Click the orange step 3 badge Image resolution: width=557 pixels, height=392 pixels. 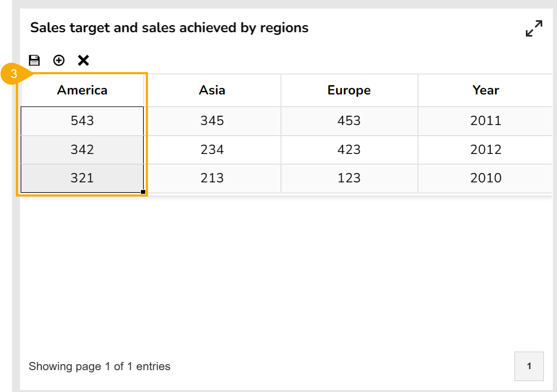(14, 74)
